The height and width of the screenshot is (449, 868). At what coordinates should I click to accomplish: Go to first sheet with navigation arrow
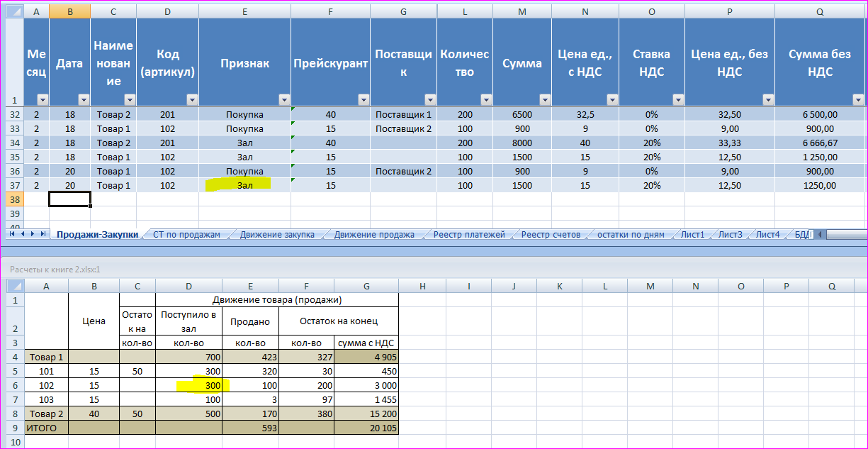13,234
